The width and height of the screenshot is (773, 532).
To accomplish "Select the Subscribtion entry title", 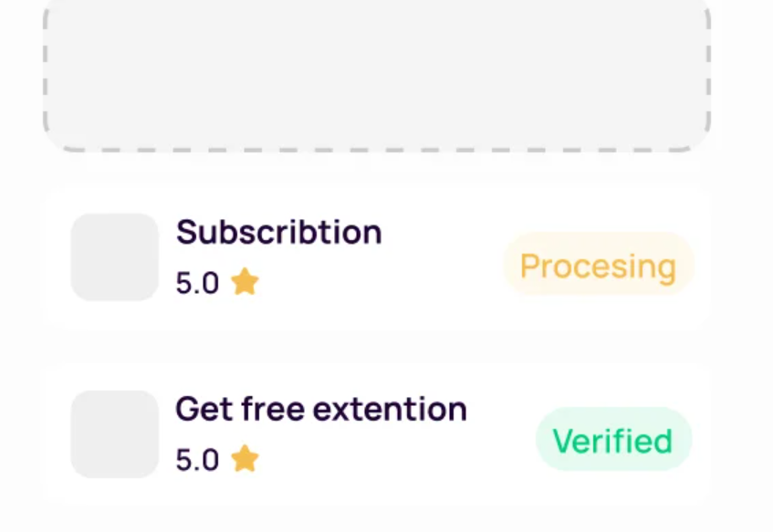I will (x=278, y=232).
